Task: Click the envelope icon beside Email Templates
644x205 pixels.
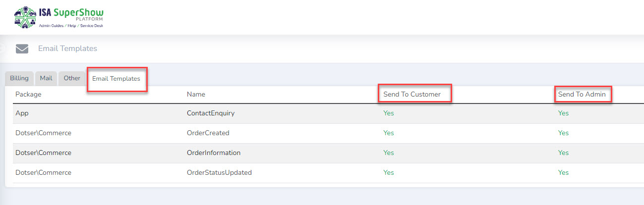Action: (22, 49)
